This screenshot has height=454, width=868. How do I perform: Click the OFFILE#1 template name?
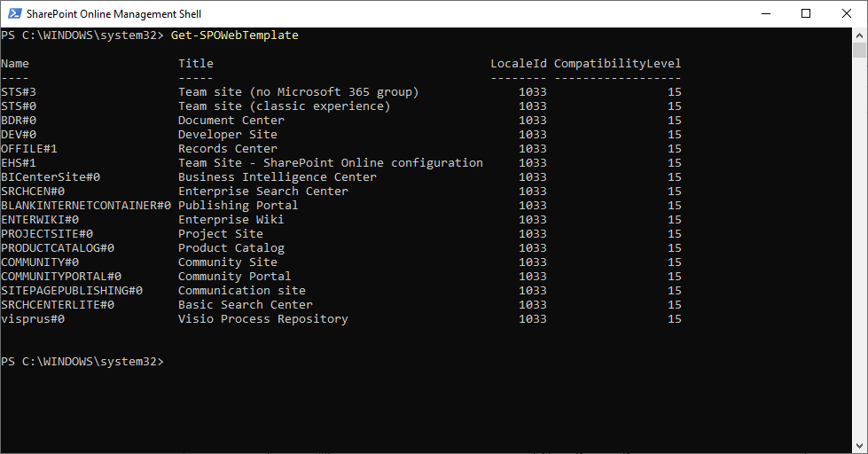pos(28,148)
